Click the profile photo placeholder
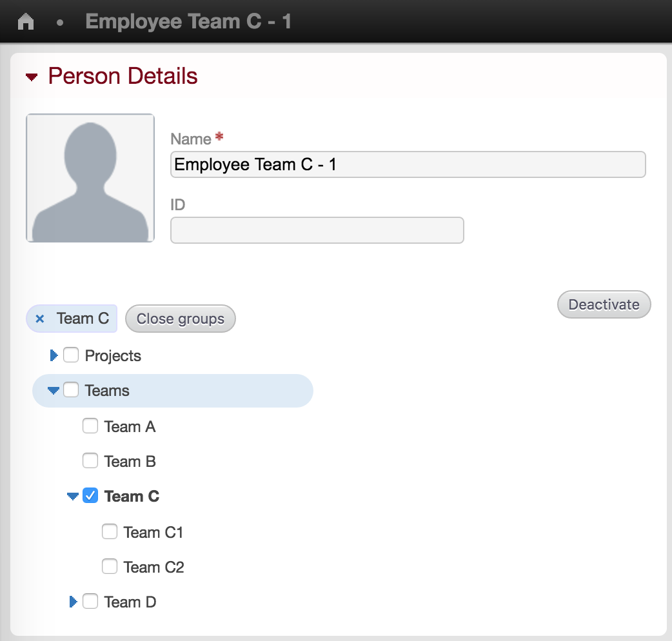The image size is (672, 641). pos(90,178)
